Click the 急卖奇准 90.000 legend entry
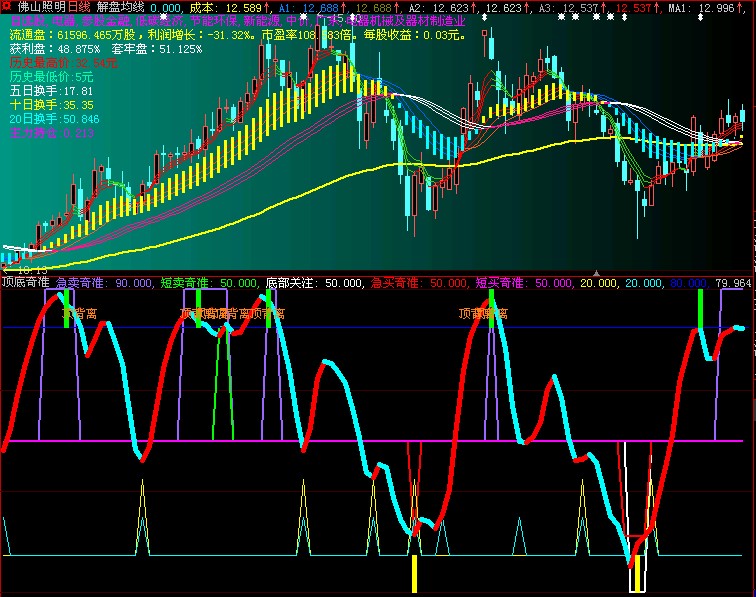 [x=99, y=283]
